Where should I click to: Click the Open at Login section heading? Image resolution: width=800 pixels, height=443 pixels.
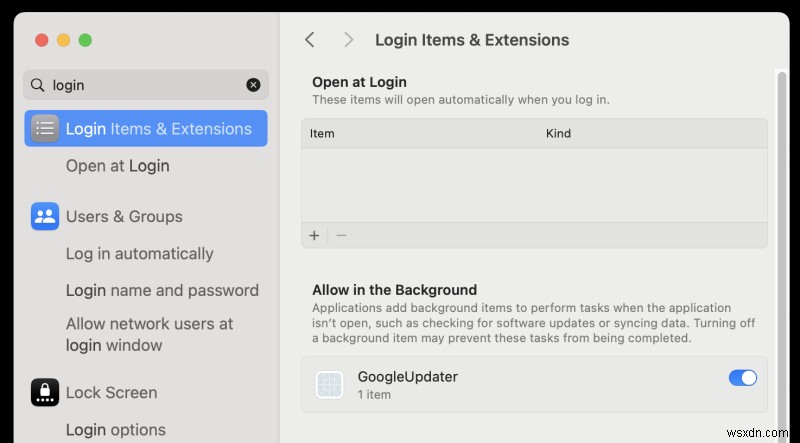[x=359, y=82]
